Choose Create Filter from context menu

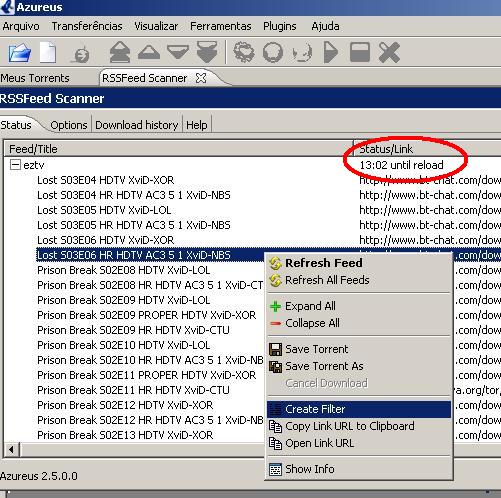tap(359, 409)
